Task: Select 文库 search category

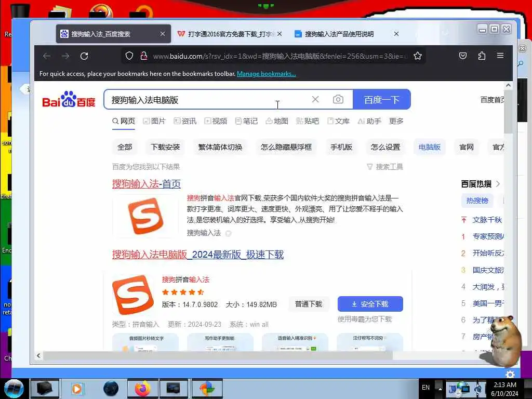Action: 338,121
